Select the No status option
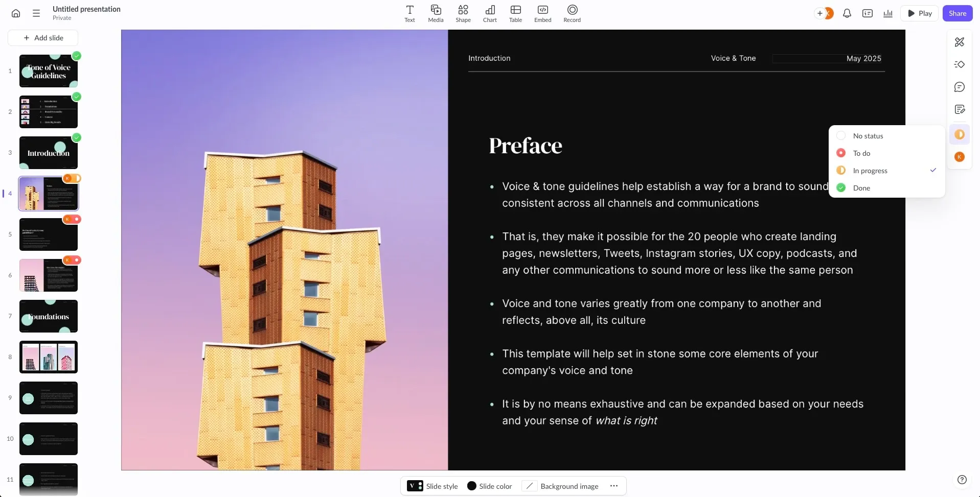The height and width of the screenshot is (497, 980). coord(868,136)
